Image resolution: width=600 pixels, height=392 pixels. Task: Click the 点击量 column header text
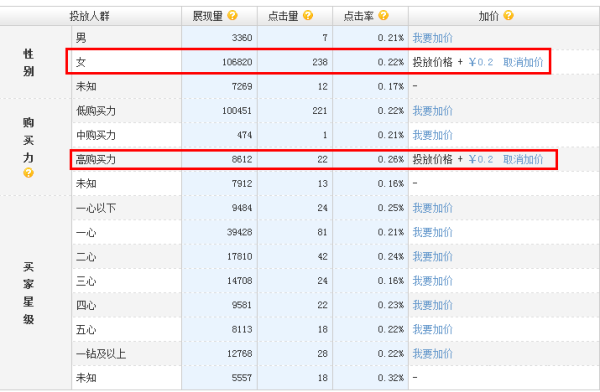[x=283, y=16]
